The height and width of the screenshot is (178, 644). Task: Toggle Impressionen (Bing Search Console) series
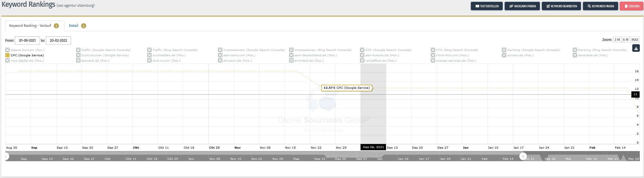[x=320, y=50]
